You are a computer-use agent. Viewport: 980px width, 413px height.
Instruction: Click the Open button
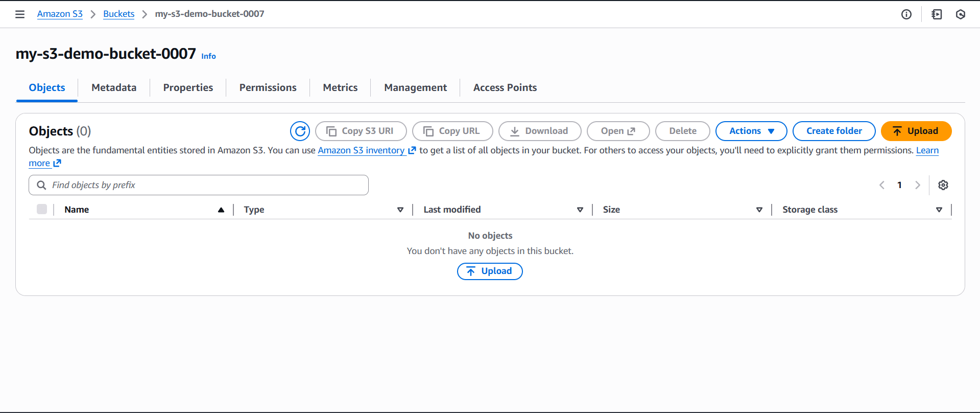pos(618,131)
